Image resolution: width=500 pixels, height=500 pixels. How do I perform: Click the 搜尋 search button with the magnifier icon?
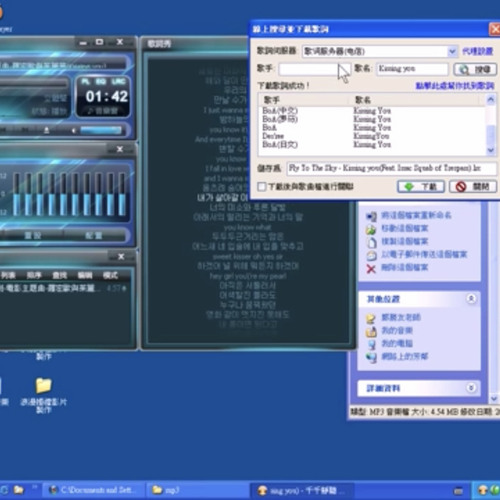click(x=475, y=69)
